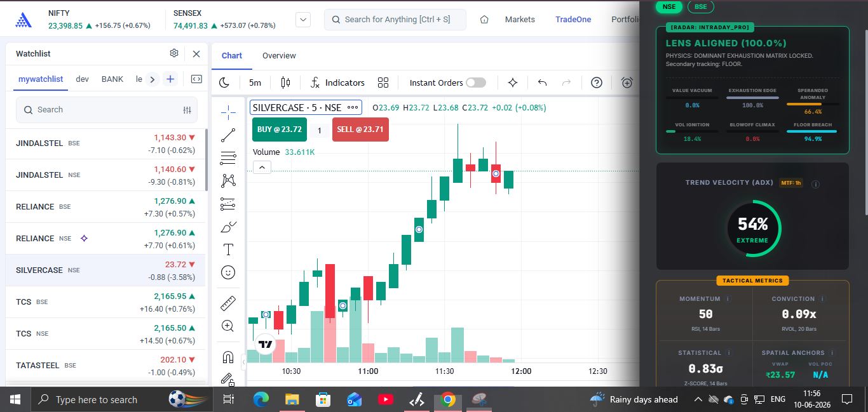Show info for CONVICTION metric
The image size is (868, 412).
pos(822,298)
